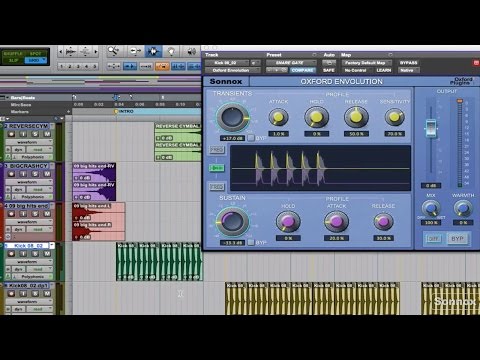Click the MIDI zoom button
Screen dimensions: 480x360
tap(85, 51)
